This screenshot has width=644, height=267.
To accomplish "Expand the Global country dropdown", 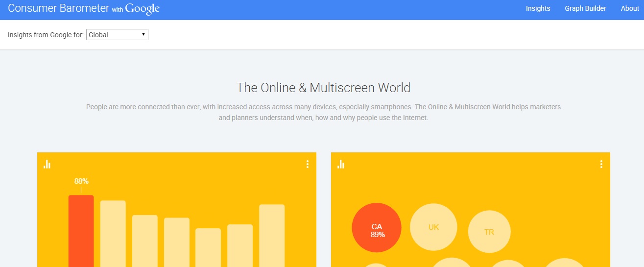I will (x=117, y=35).
